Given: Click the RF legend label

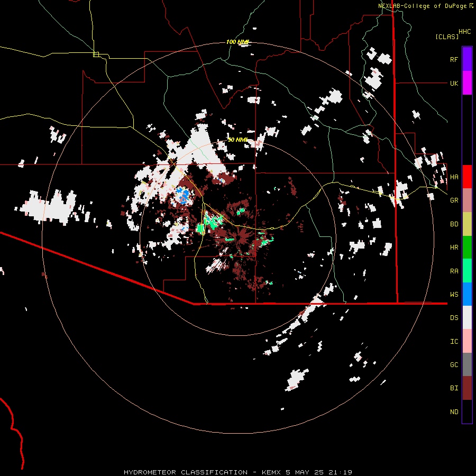Looking at the screenshot, I should pyautogui.click(x=454, y=59).
